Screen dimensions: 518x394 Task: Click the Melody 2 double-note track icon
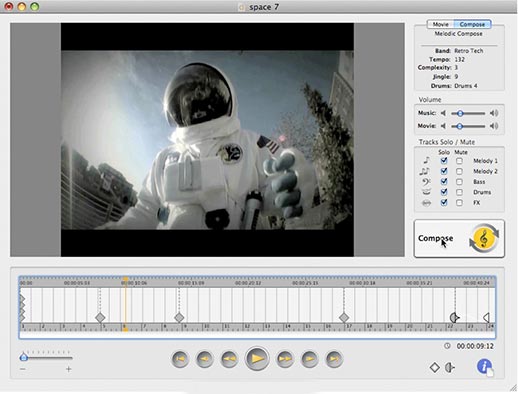(x=425, y=171)
